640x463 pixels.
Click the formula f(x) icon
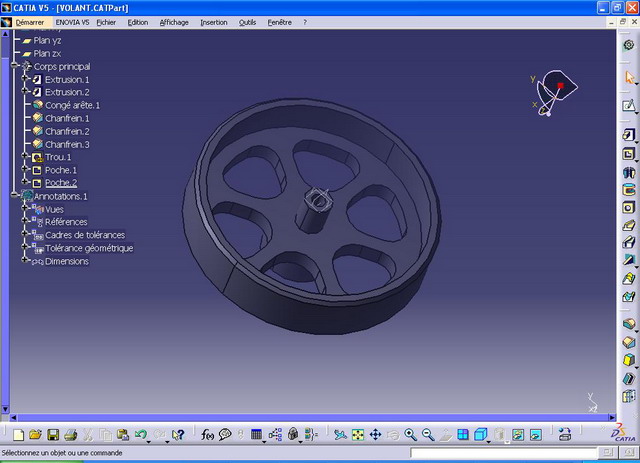tap(207, 435)
